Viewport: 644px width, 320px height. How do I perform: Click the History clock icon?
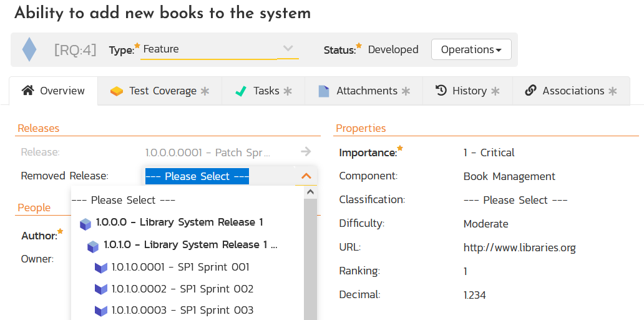click(x=441, y=91)
